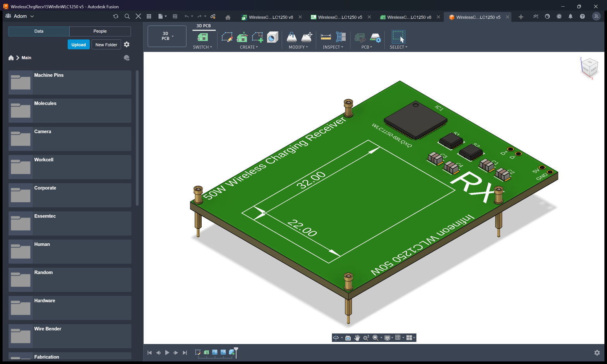
Task: Click the Upload button
Action: 79,44
